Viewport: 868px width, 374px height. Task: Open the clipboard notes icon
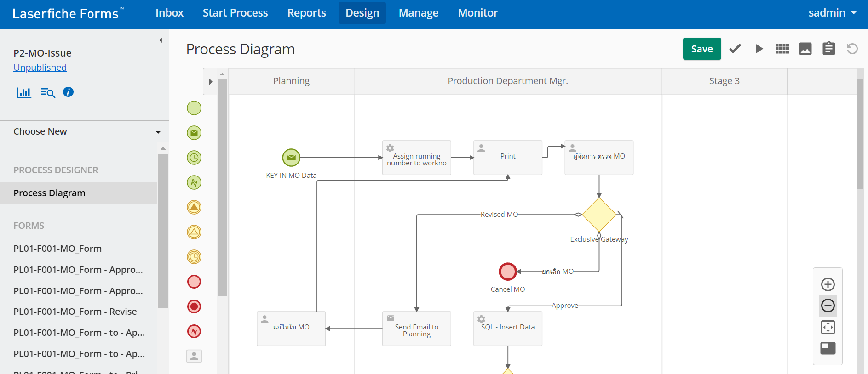coord(829,48)
